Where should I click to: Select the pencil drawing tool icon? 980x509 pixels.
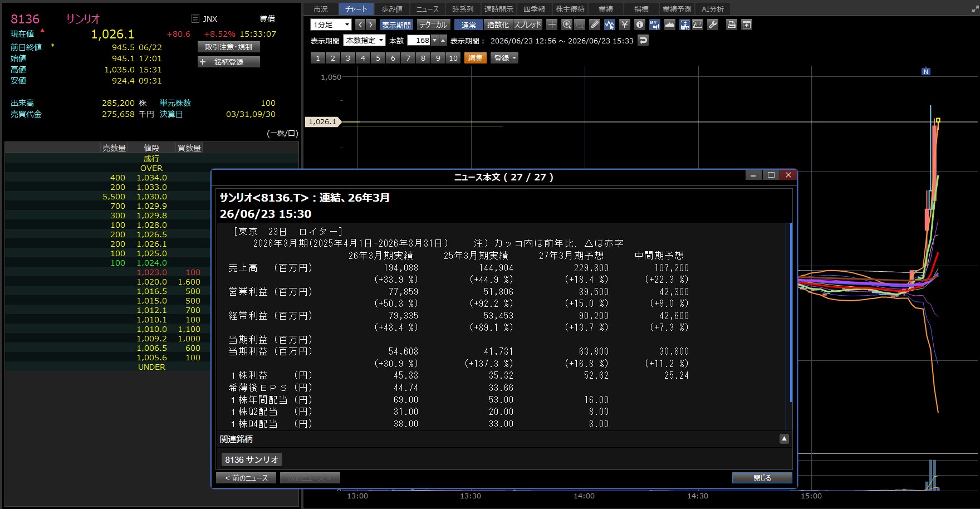[x=595, y=25]
